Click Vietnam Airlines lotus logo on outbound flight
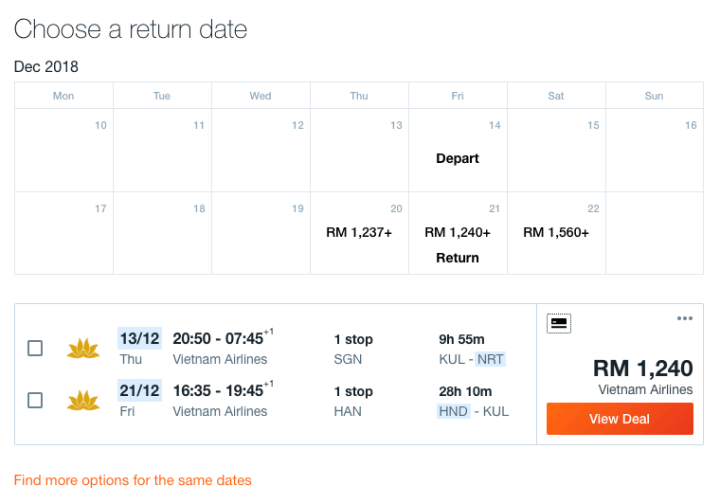 [83, 348]
